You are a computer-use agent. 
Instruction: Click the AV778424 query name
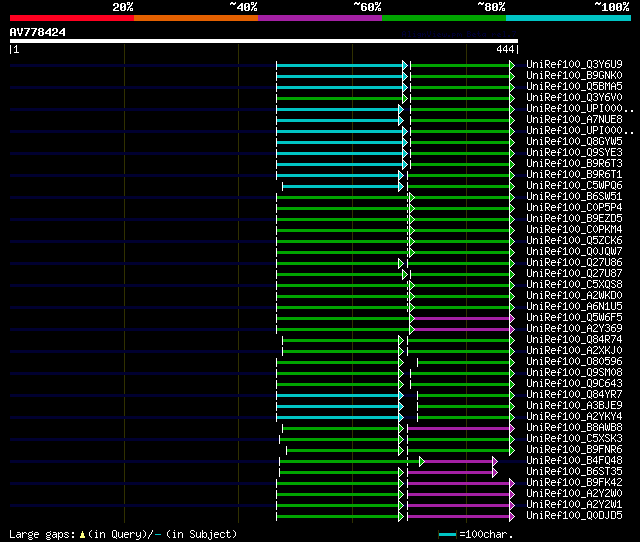(38, 32)
